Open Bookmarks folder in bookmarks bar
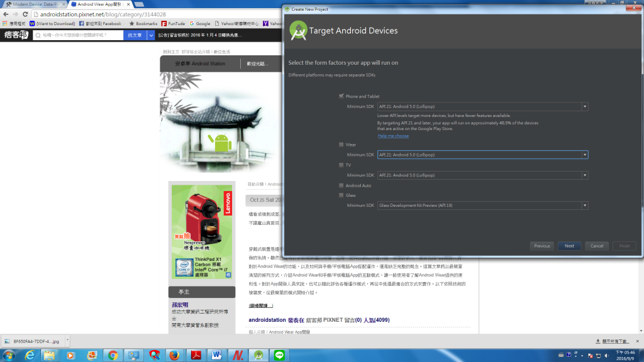 click(143, 24)
